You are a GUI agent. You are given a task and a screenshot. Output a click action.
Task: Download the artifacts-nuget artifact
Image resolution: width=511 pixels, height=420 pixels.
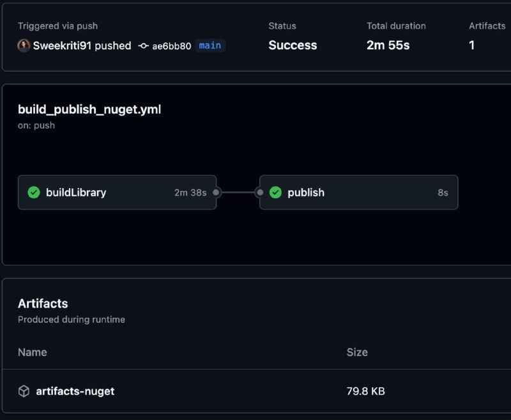pos(75,391)
